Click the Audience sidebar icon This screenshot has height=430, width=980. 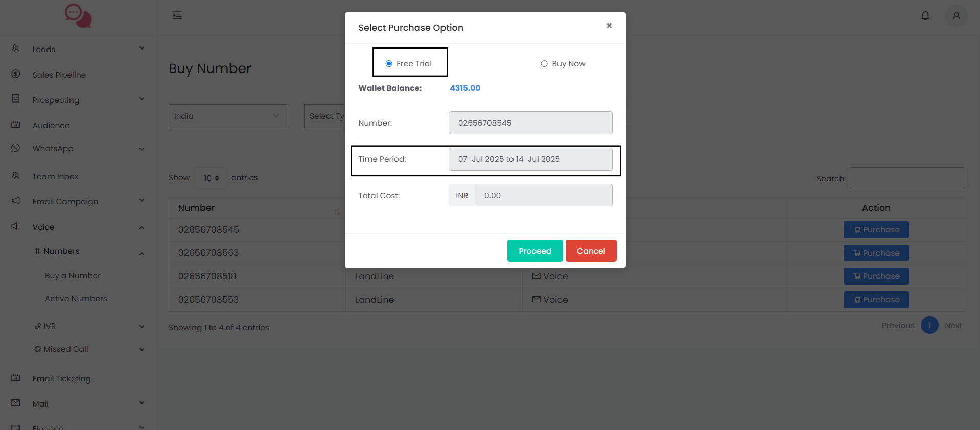pos(16,125)
